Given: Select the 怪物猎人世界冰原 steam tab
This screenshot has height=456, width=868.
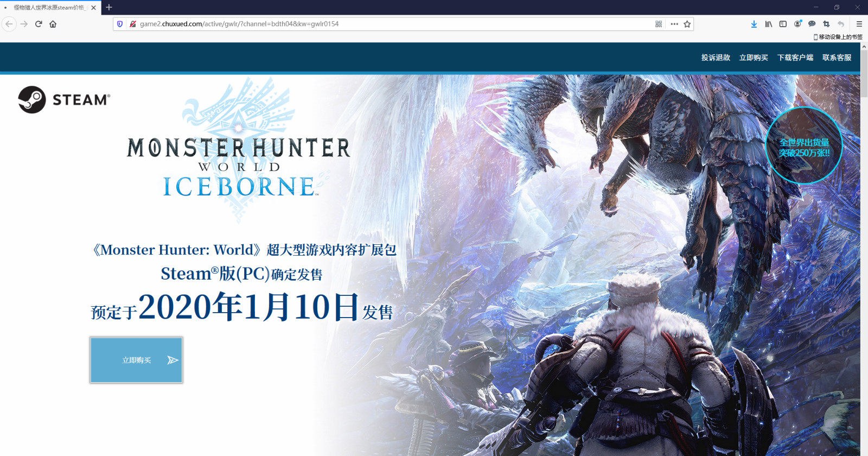Looking at the screenshot, I should [50, 8].
